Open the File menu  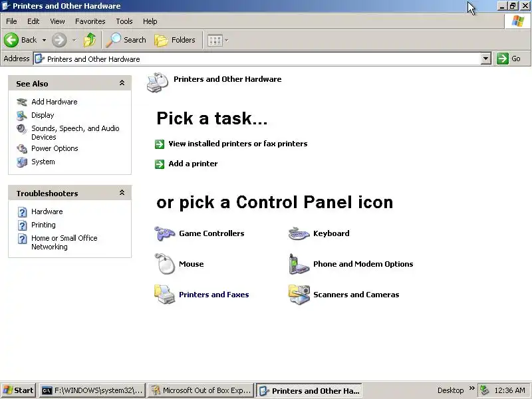click(x=11, y=21)
